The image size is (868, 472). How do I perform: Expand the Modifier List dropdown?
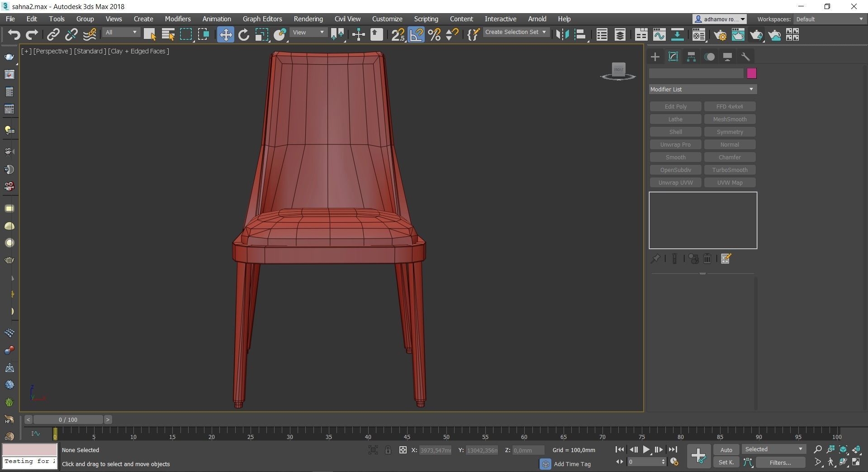pyautogui.click(x=703, y=89)
